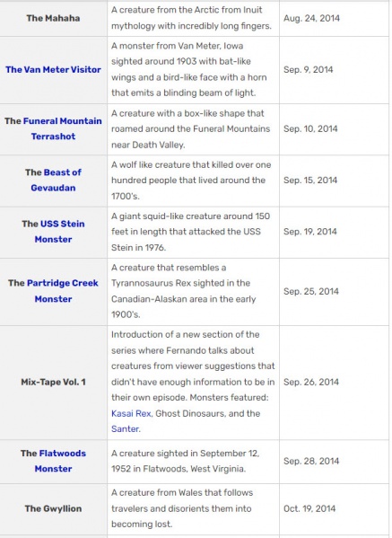Click the Sep. 19, 2014 date cell
392x538 pixels.
pyautogui.click(x=334, y=232)
